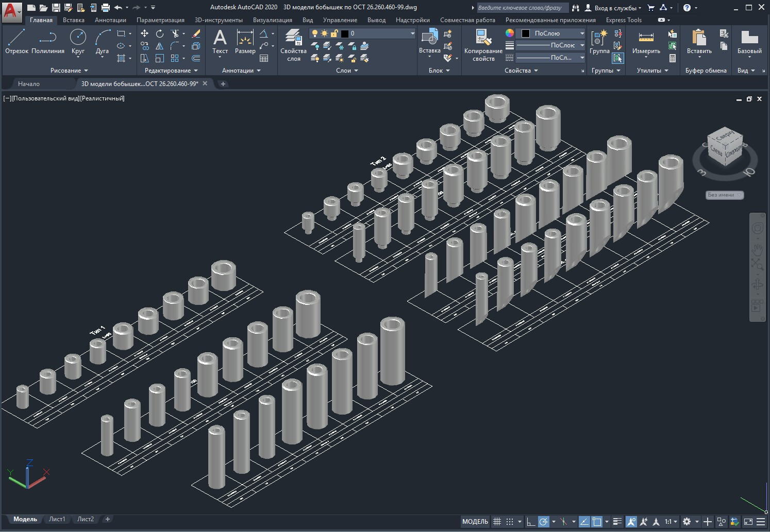Select the Offset tool icon

tap(196, 58)
